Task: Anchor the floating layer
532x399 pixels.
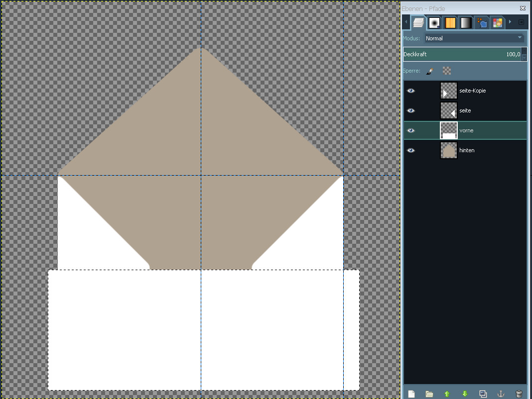Action: pyautogui.click(x=501, y=394)
